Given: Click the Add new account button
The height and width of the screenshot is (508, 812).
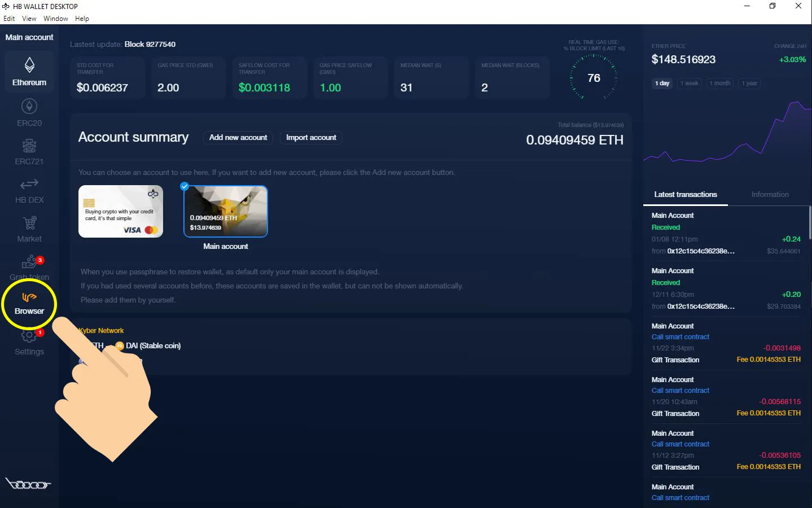Looking at the screenshot, I should [x=238, y=137].
